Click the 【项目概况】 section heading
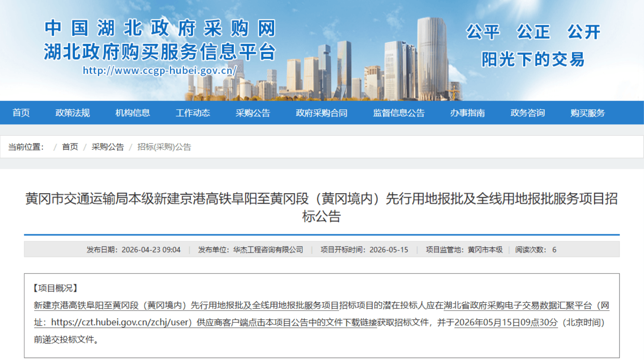Viewport: 644px width, 360px height. pyautogui.click(x=56, y=288)
